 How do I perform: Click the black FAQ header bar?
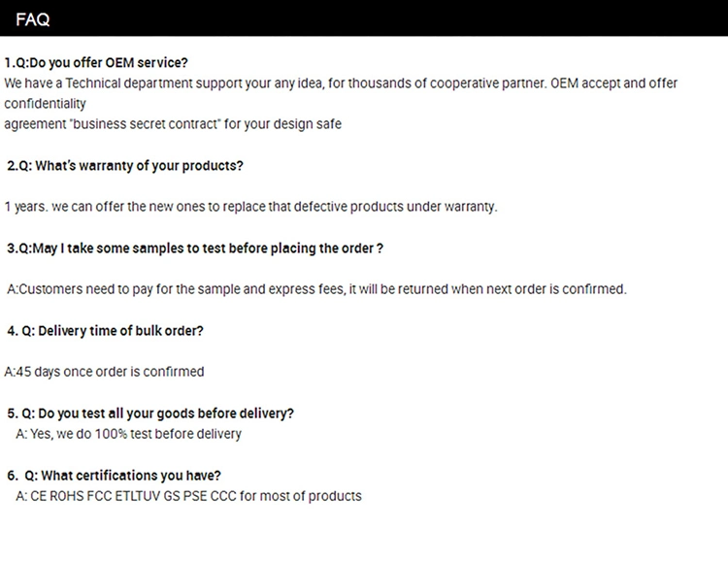(x=364, y=18)
